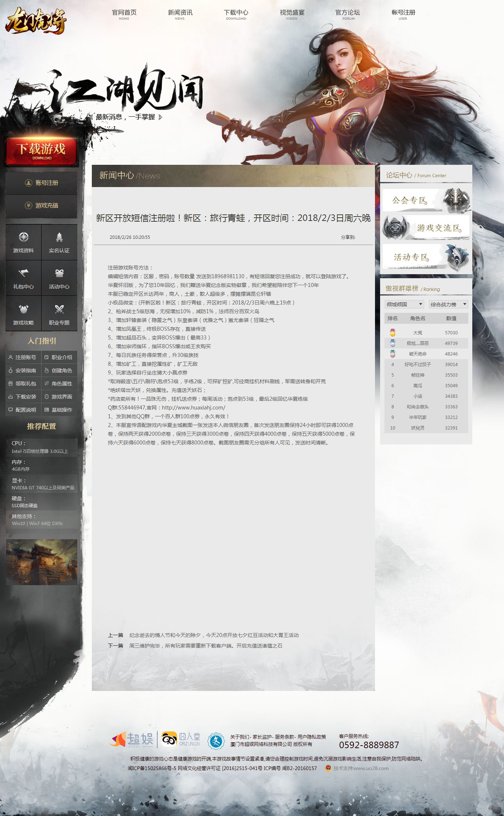Click the 创建角色 guide icon link
This screenshot has width=504, height=816.
tap(59, 370)
